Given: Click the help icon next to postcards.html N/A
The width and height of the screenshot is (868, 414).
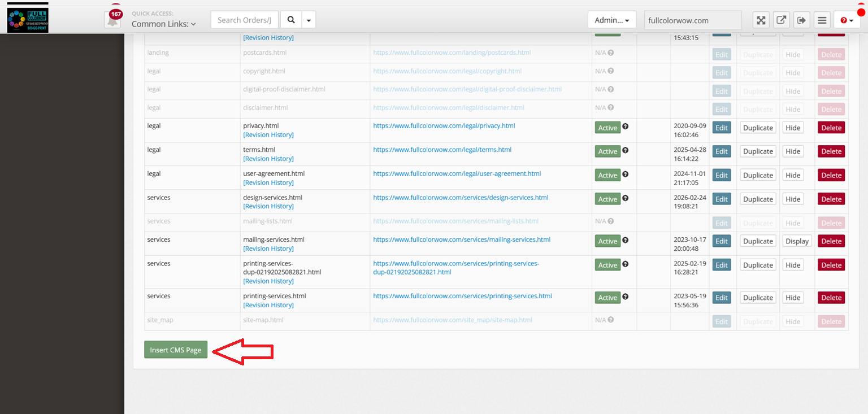Looking at the screenshot, I should (x=611, y=53).
